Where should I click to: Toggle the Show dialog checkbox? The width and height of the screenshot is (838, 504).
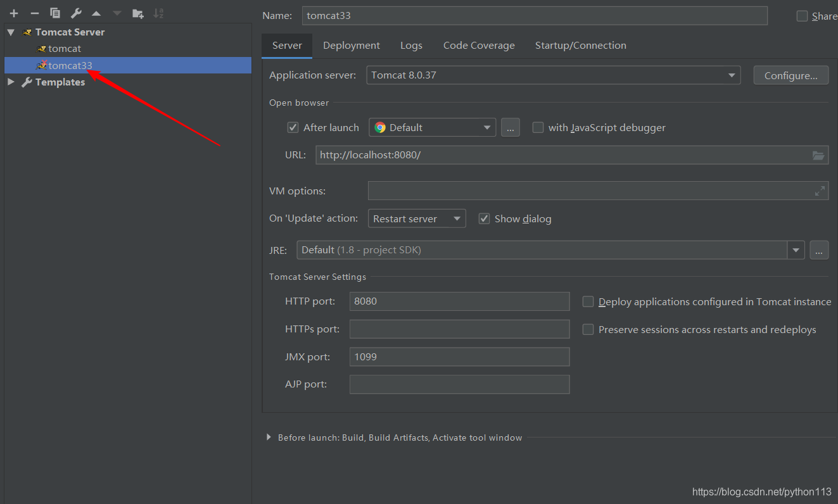click(484, 218)
